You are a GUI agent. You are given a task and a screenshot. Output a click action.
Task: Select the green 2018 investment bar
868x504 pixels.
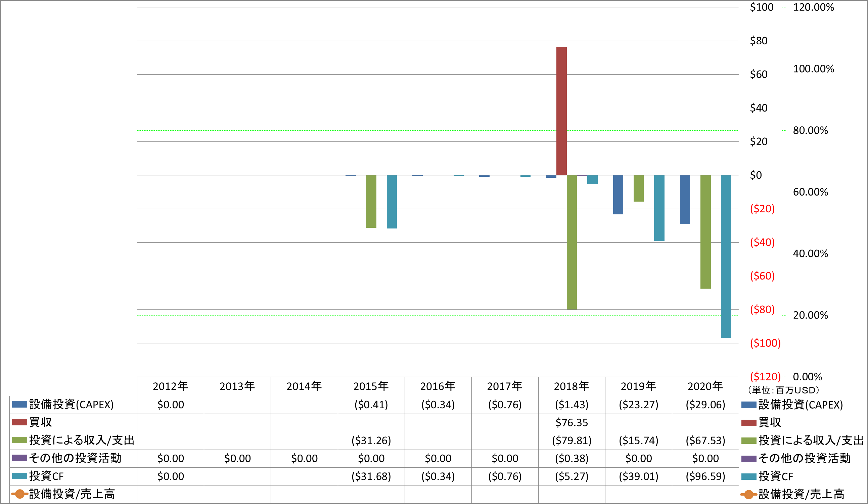click(x=572, y=242)
